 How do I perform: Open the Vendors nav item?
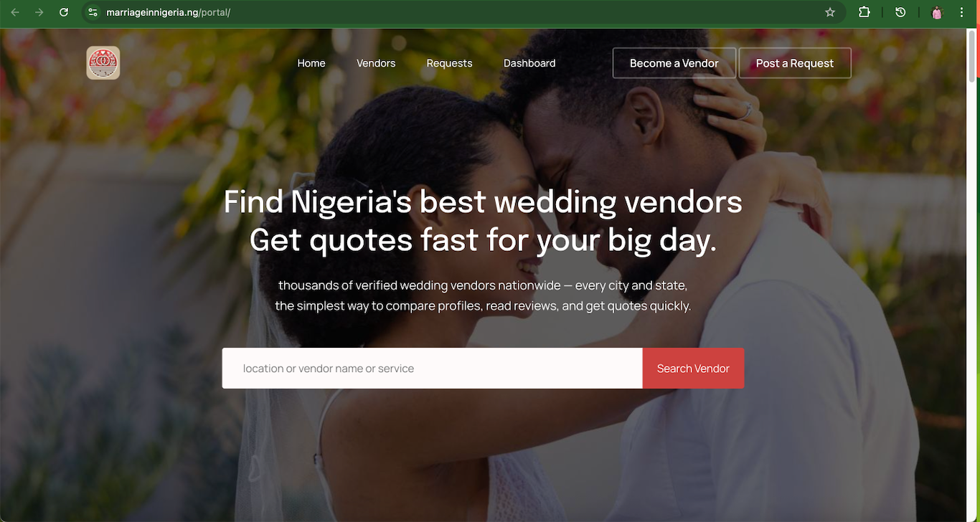[376, 63]
